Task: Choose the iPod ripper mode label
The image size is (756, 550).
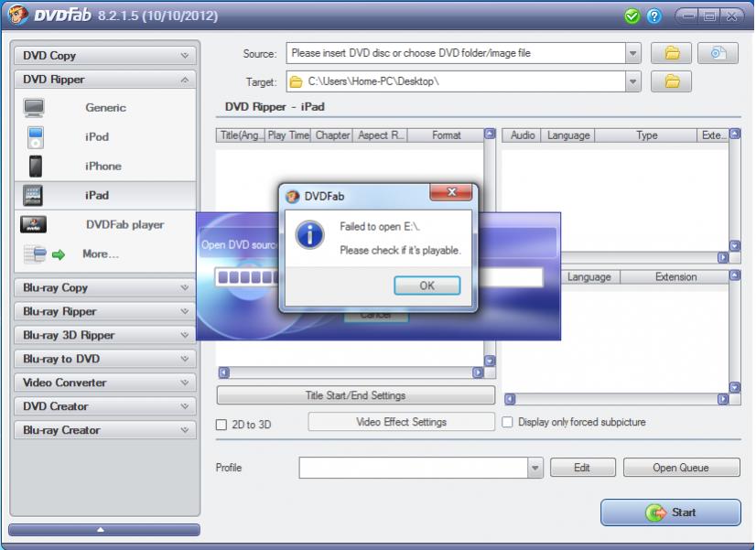Action: point(97,137)
